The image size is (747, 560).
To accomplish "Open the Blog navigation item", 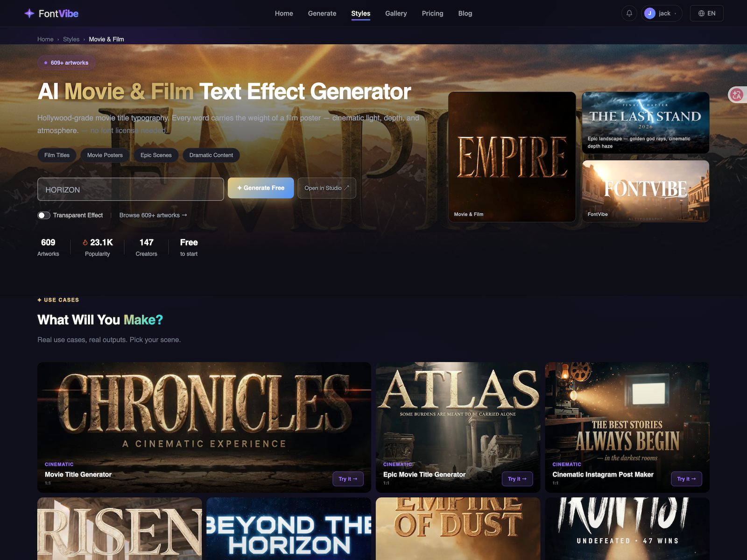I will 465,14.
